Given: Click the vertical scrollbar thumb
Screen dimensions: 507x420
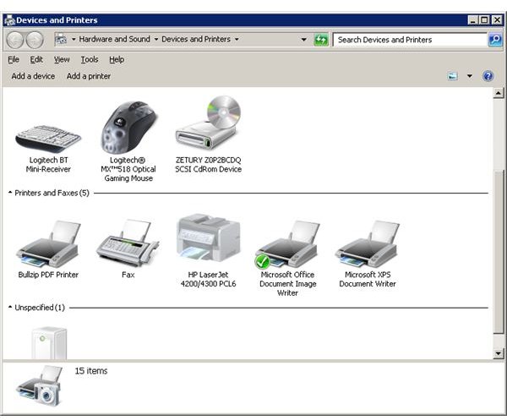Looking at the screenshot, I should point(499,252).
